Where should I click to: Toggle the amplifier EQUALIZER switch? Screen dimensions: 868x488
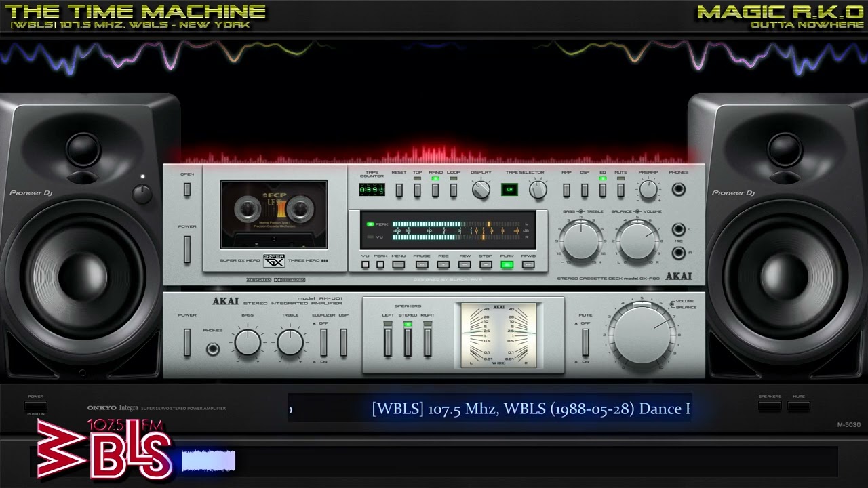(x=323, y=342)
